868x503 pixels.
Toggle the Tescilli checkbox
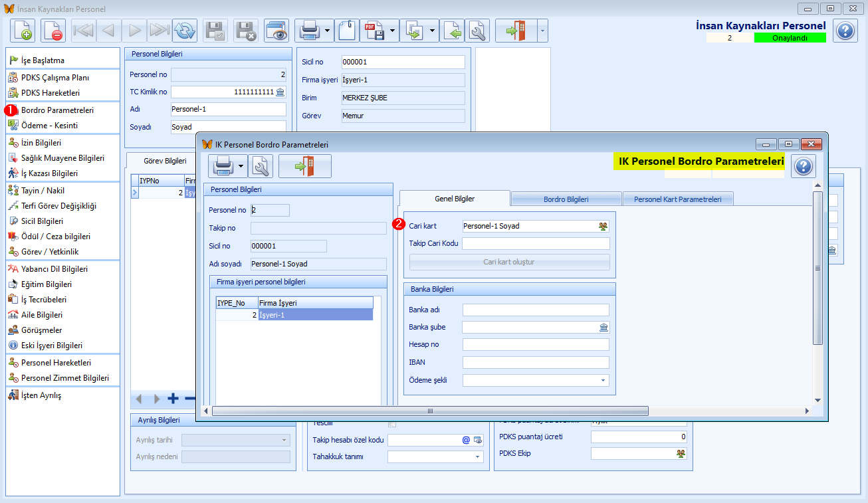(x=392, y=423)
